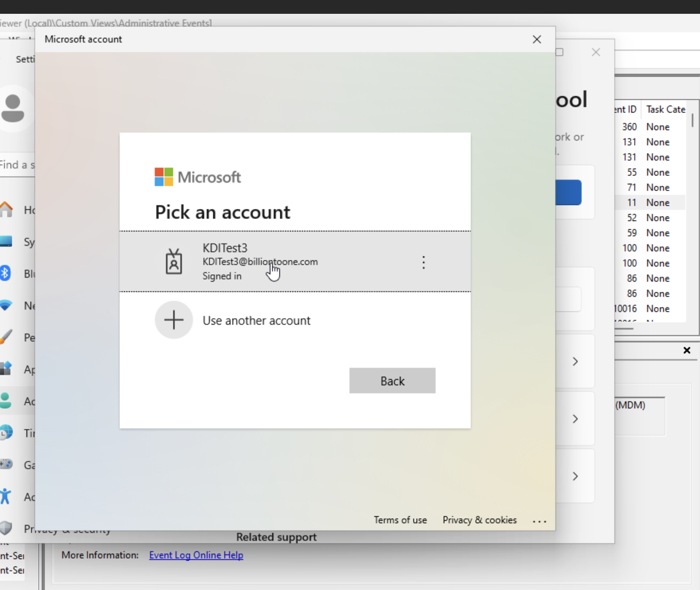Open Bluetooth section in Settings sidebar
The height and width of the screenshot is (590, 700).
18,274
